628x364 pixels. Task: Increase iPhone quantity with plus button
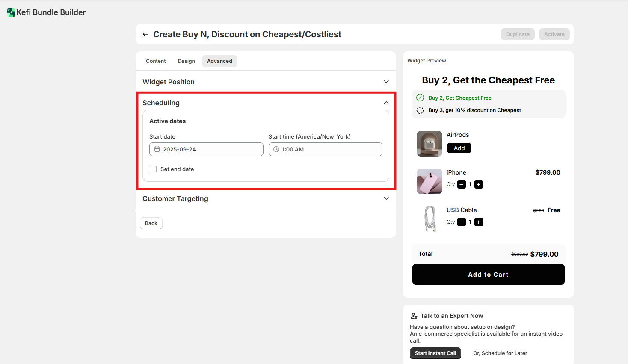(479, 184)
